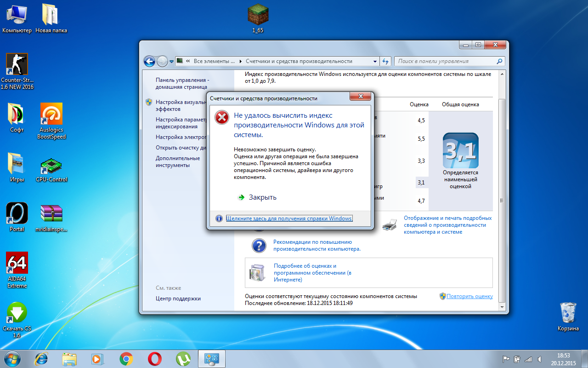Screen dimensions: 588x368
Task: Launch AIDA64 Extreme shortcut
Action: pyautogui.click(x=17, y=270)
